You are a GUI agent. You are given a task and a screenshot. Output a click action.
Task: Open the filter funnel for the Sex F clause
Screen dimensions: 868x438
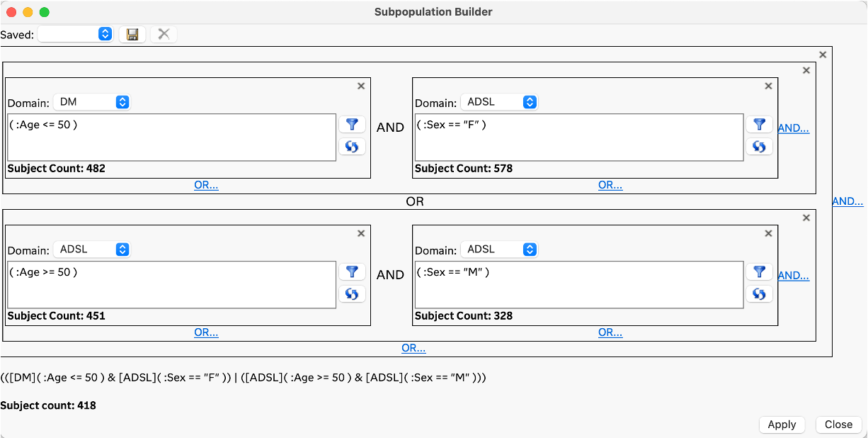click(x=760, y=124)
